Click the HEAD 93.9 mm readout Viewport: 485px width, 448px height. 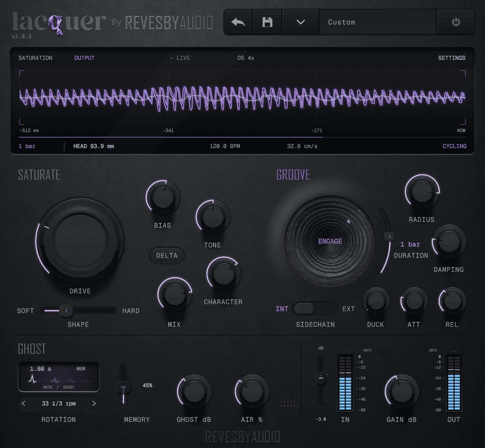point(94,146)
